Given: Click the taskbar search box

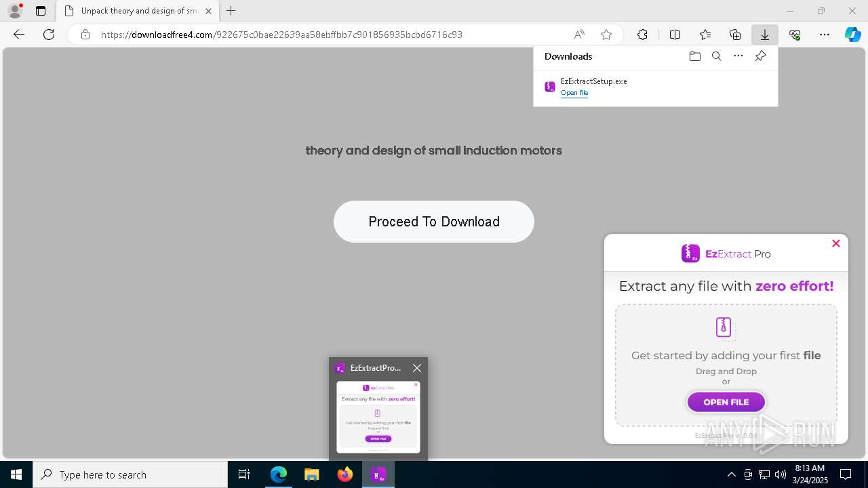Looking at the screenshot, I should 130,474.
